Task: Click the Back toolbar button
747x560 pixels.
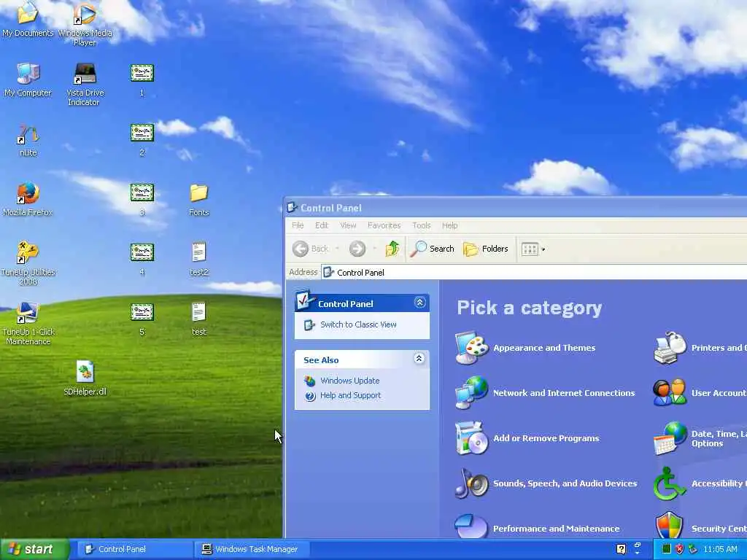Action: coord(310,249)
